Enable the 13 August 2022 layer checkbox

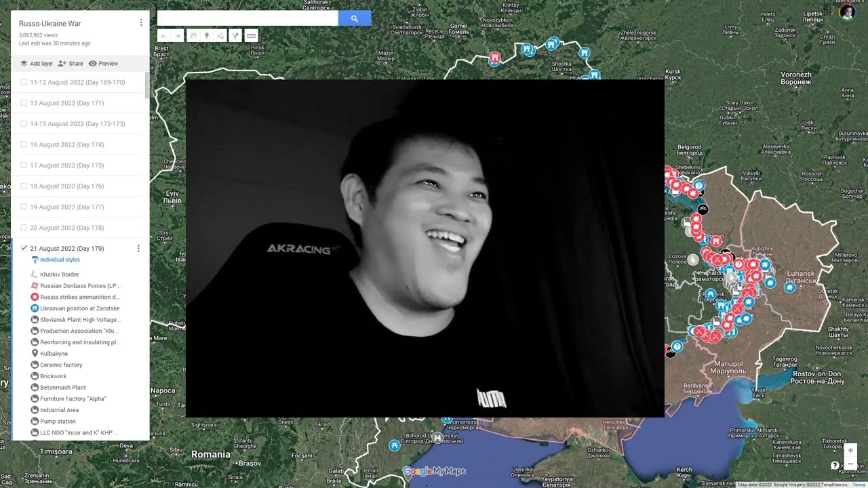(x=24, y=103)
